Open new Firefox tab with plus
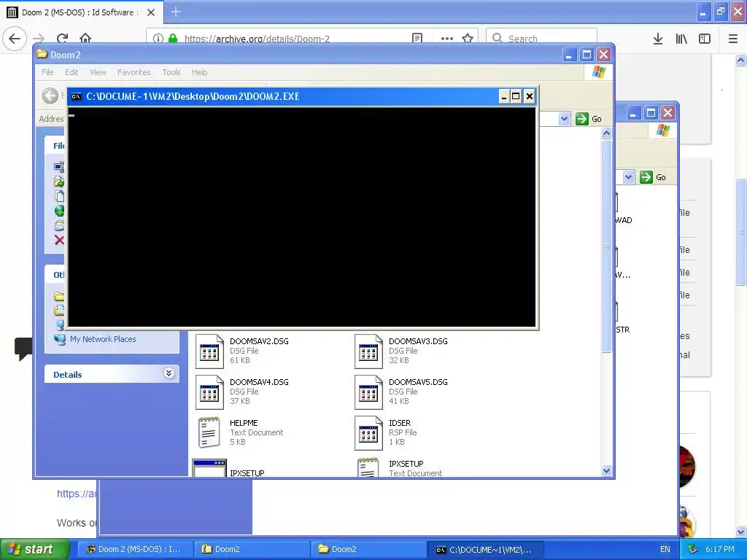Screen dimensions: 747x560 (176, 12)
